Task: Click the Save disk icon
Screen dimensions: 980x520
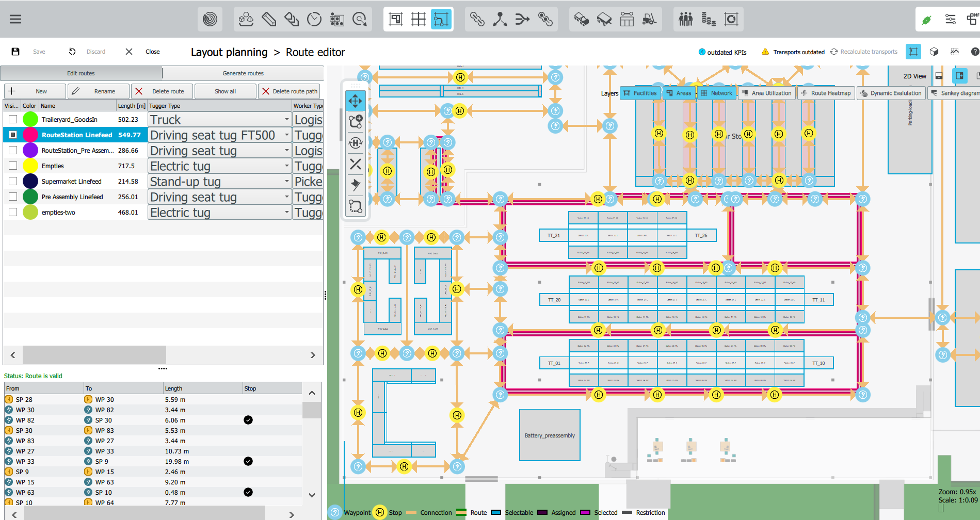Action: pyautogui.click(x=15, y=52)
